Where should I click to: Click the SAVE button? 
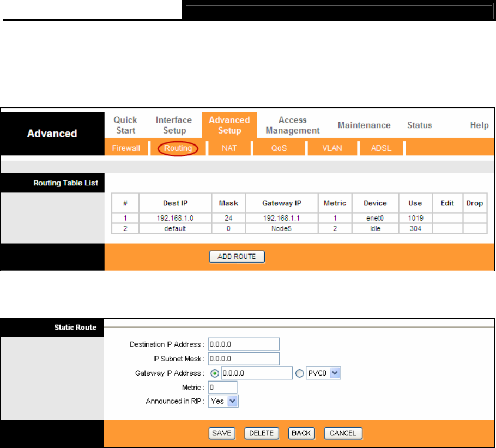pyautogui.click(x=222, y=433)
